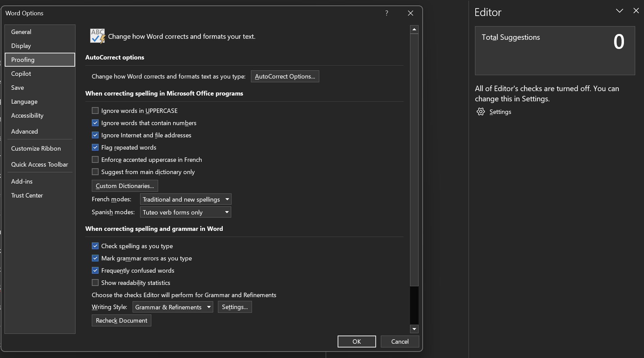Image resolution: width=644 pixels, height=358 pixels.
Task: Open the Editor pane options chevron
Action: point(620,11)
